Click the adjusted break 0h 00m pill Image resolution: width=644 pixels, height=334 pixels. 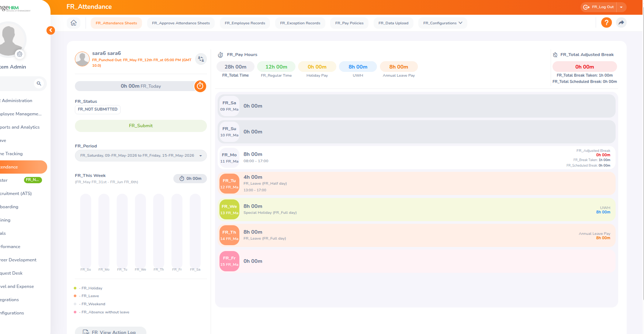point(585,67)
